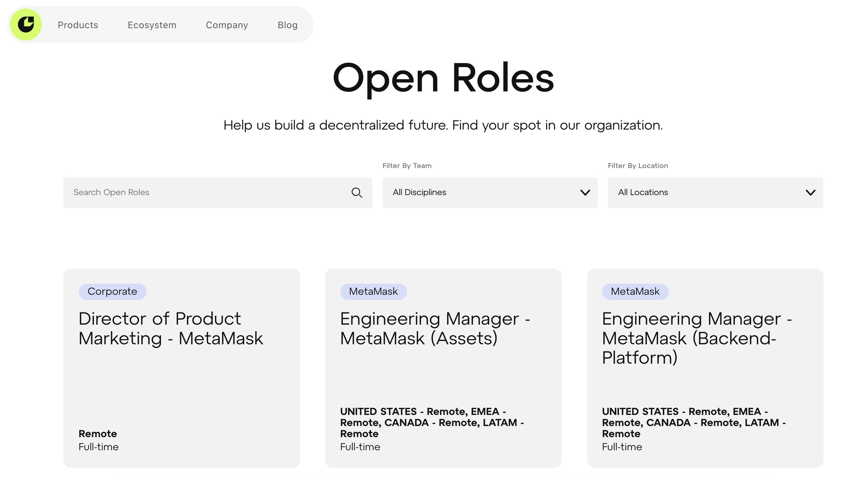The width and height of the screenshot is (868, 479).
Task: Open the Filter By Location dropdown
Action: point(715,192)
